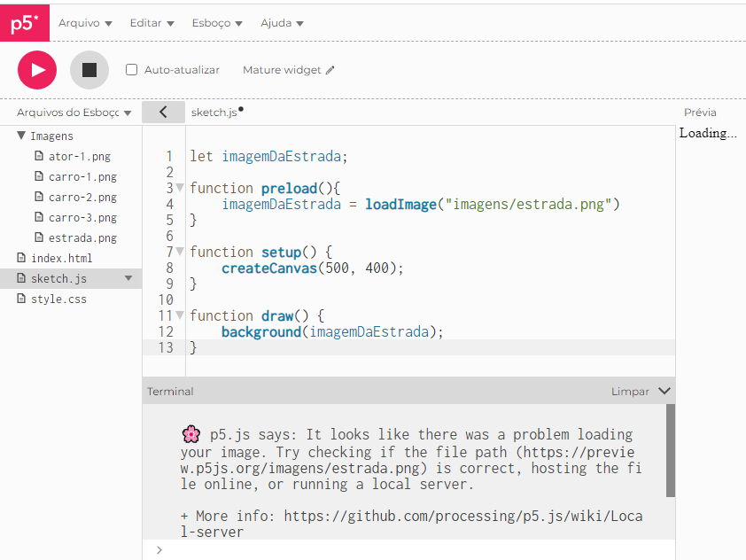Click the Terminal panel header label
Image resolution: width=746 pixels, height=560 pixels.
(x=170, y=392)
